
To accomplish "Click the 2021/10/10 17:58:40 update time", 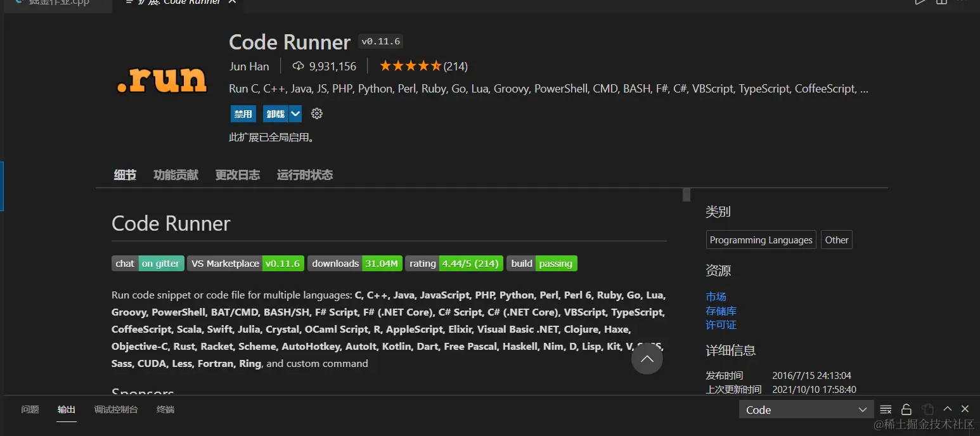I will click(814, 389).
